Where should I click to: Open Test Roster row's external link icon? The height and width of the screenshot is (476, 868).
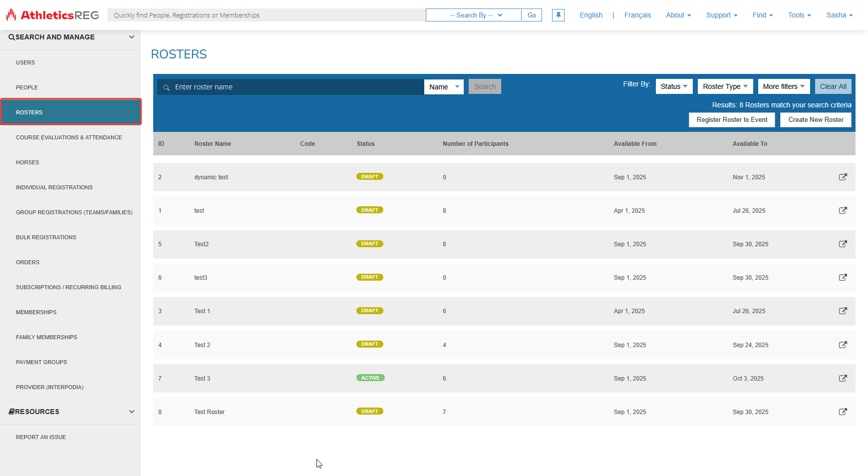pyautogui.click(x=843, y=412)
